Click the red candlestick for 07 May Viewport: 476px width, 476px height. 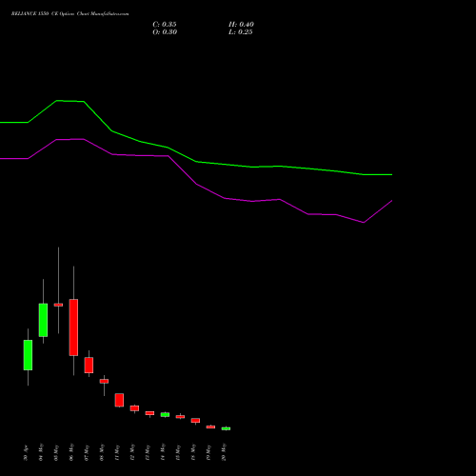pos(89,365)
